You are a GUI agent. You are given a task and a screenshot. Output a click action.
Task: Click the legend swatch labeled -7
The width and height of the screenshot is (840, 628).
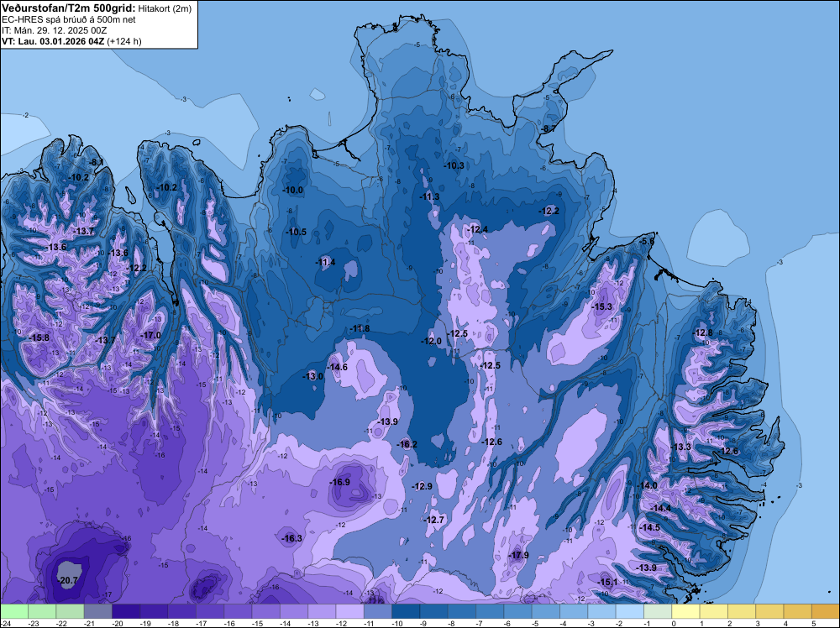[490, 611]
